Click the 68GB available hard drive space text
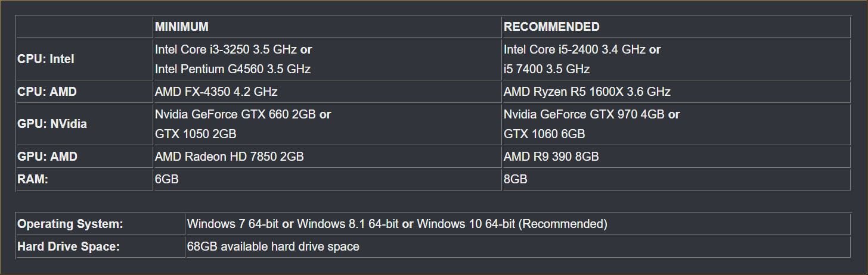 click(x=272, y=246)
